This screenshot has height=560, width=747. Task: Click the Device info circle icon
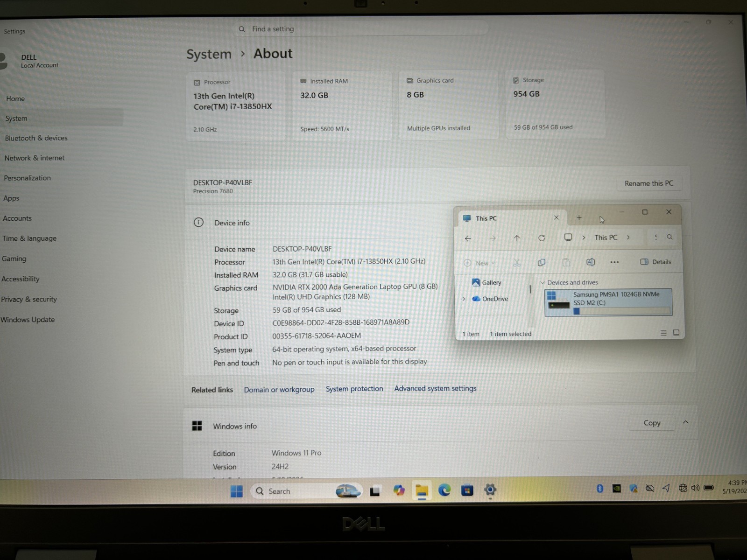[x=198, y=223]
